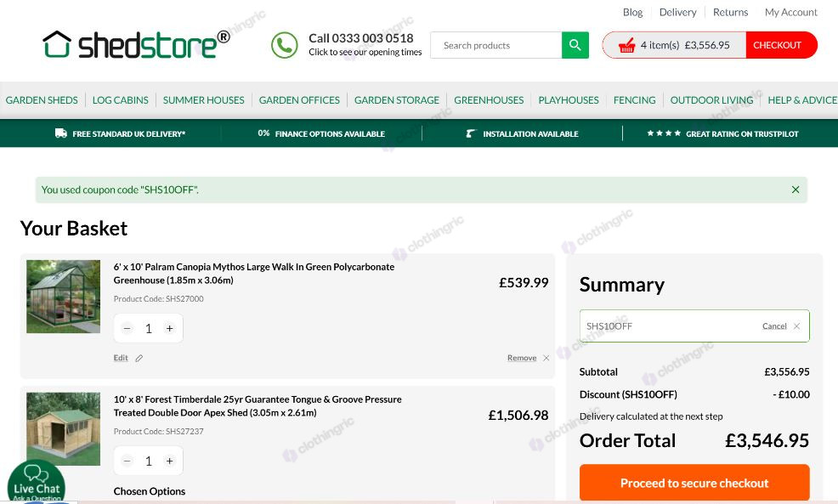
Task: Click the installation drill icon in banner
Action: click(470, 133)
